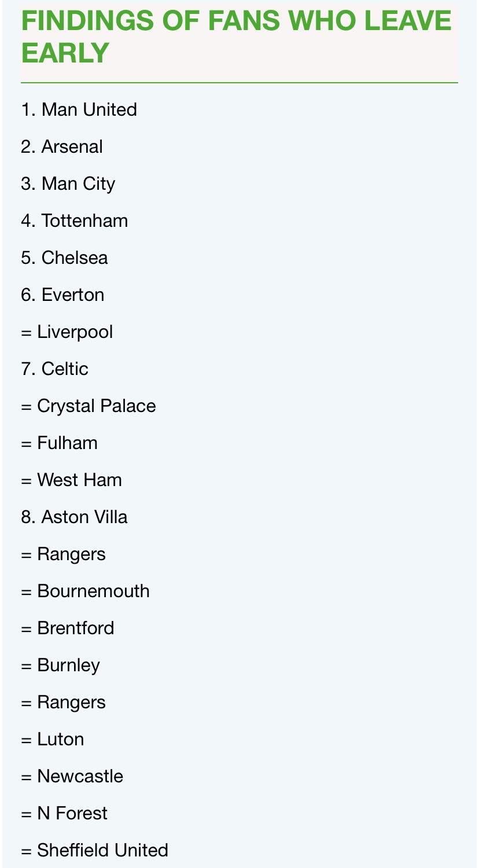479x868 pixels.
Task: Click on the '= N Forest' entry
Action: point(64,813)
